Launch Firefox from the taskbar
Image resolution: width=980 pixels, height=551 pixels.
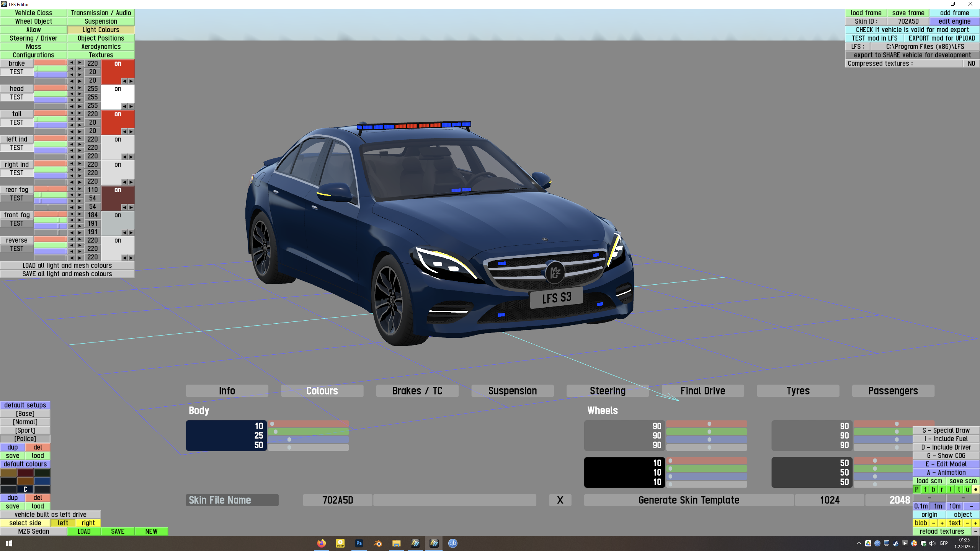pos(321,543)
